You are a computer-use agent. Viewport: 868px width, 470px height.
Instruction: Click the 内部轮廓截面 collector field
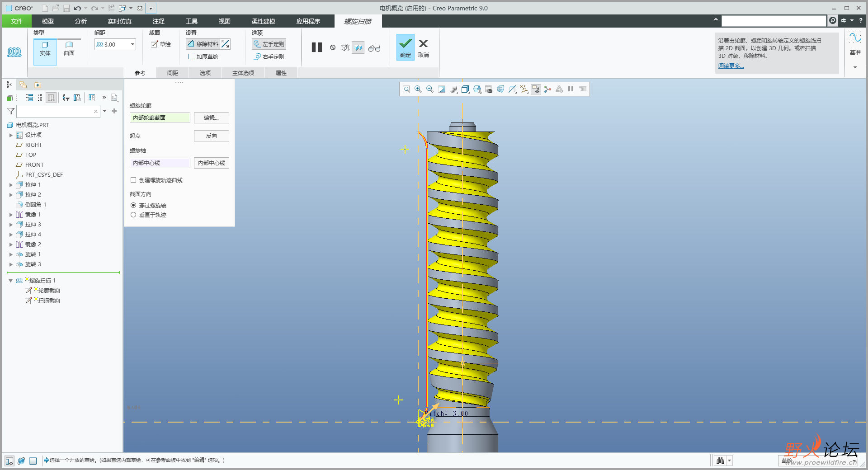(x=160, y=118)
